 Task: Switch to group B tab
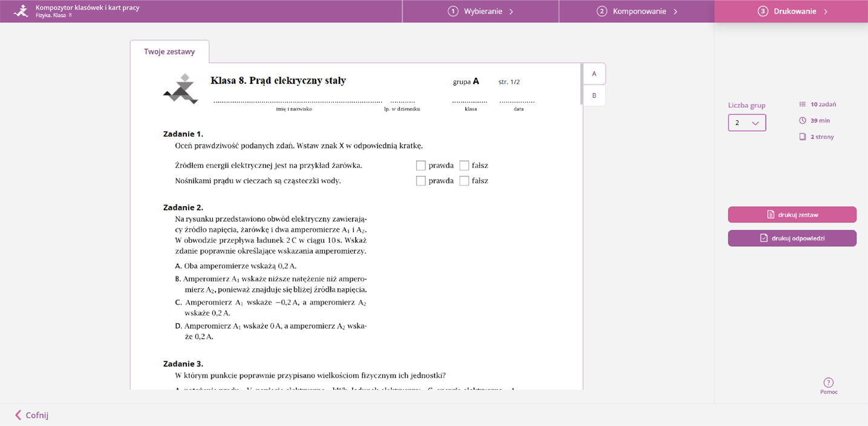[594, 95]
